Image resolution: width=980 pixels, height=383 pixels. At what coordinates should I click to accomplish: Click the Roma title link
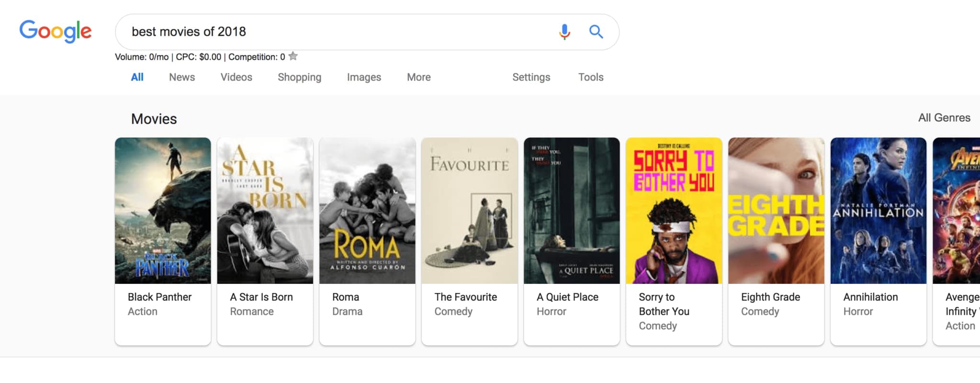pyautogui.click(x=346, y=297)
